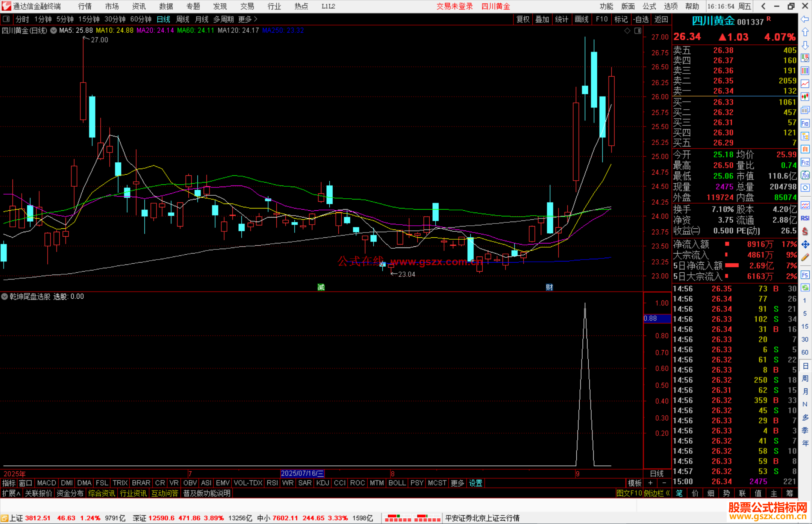Click the RSI indicator sidebar icon
Screen dimensions: 812x524
point(805,218)
